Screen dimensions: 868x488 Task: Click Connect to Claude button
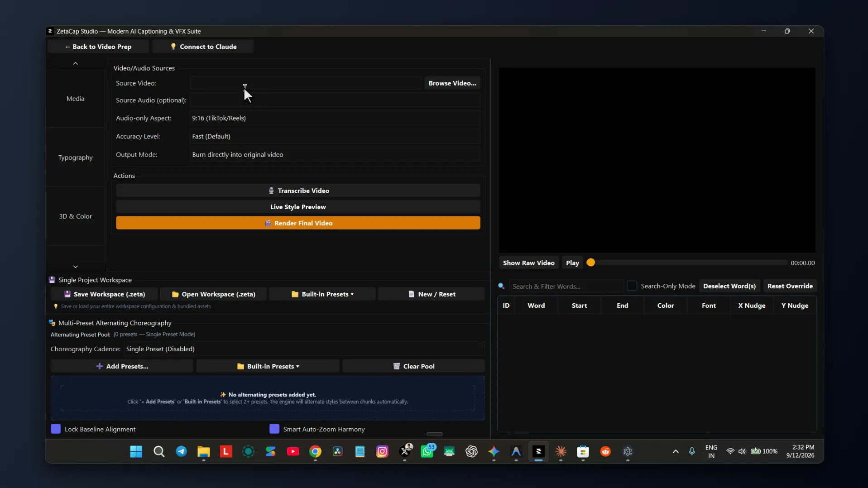point(203,47)
